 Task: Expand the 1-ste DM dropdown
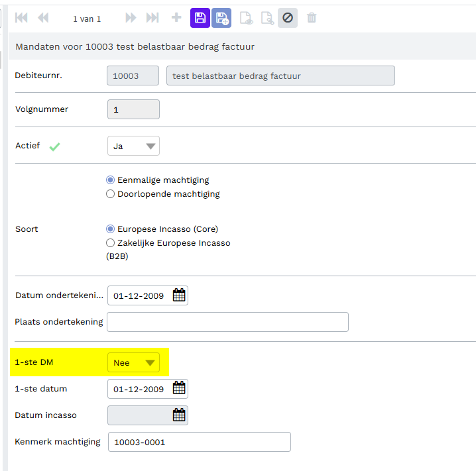pyautogui.click(x=133, y=362)
